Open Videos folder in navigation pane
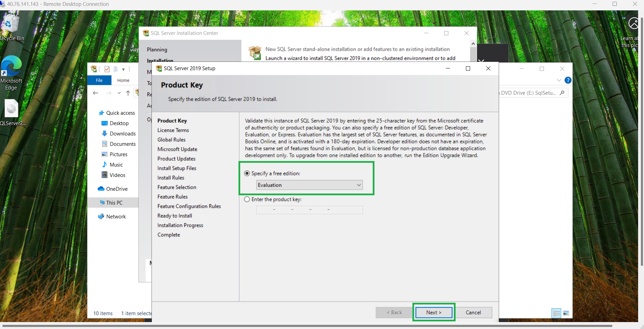Image resolution: width=644 pixels, height=329 pixels. (114, 175)
